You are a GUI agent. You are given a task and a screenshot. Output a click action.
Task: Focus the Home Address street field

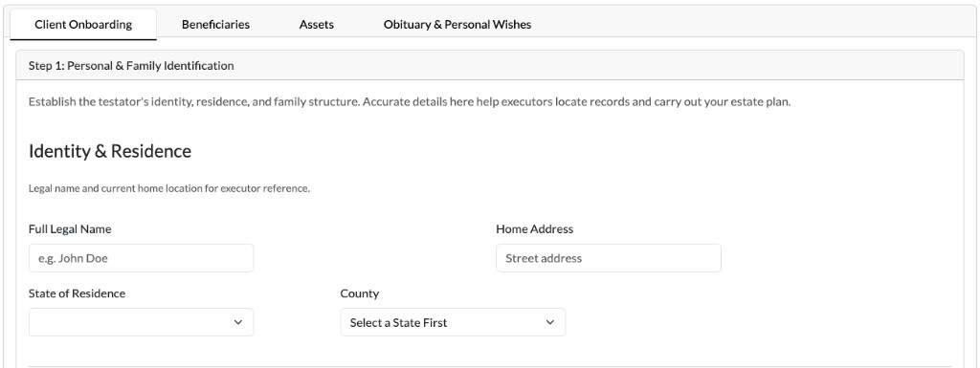tap(608, 258)
